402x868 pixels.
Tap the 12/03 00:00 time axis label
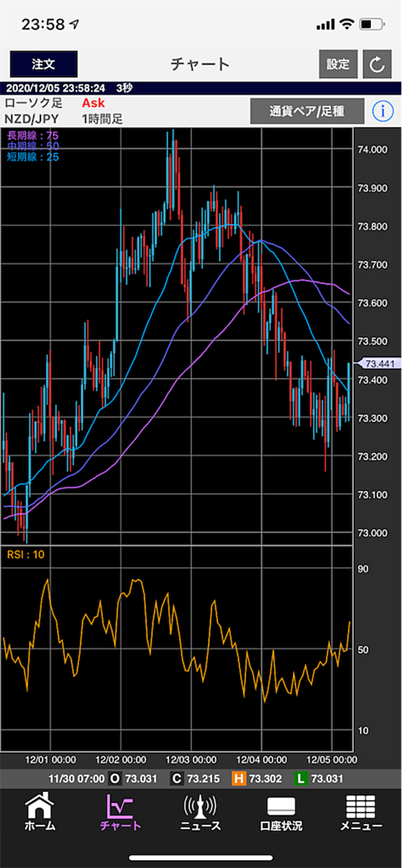(192, 760)
